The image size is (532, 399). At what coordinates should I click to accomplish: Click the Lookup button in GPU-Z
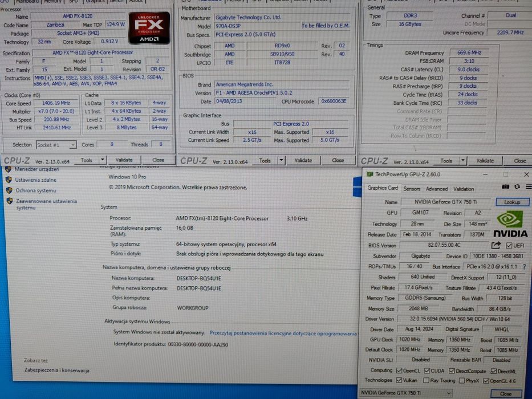point(512,202)
